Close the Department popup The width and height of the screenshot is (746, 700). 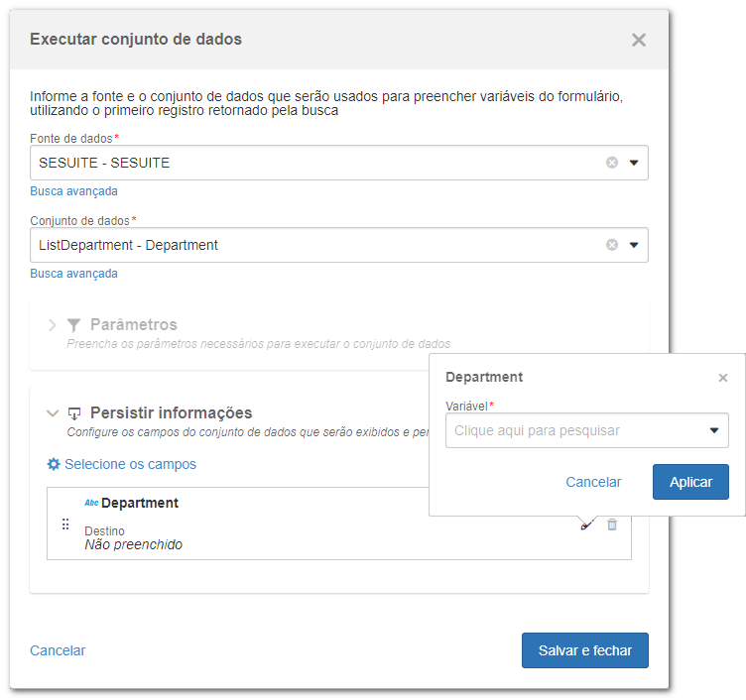[x=722, y=378]
